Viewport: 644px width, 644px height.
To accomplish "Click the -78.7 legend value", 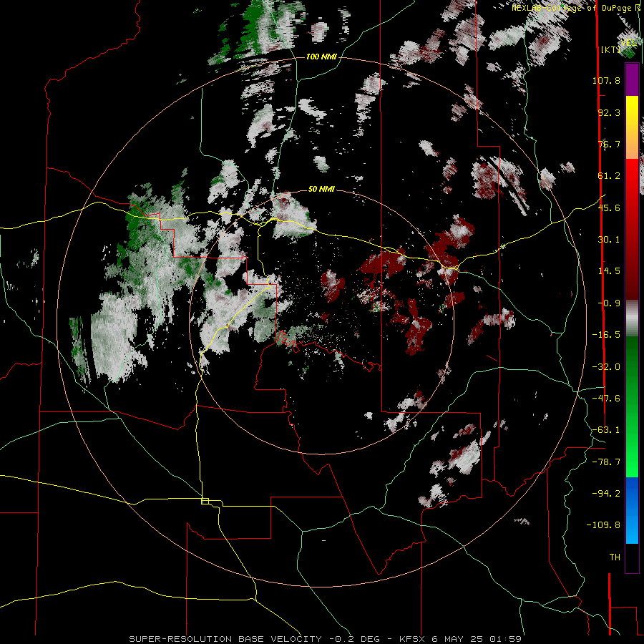I will (606, 462).
